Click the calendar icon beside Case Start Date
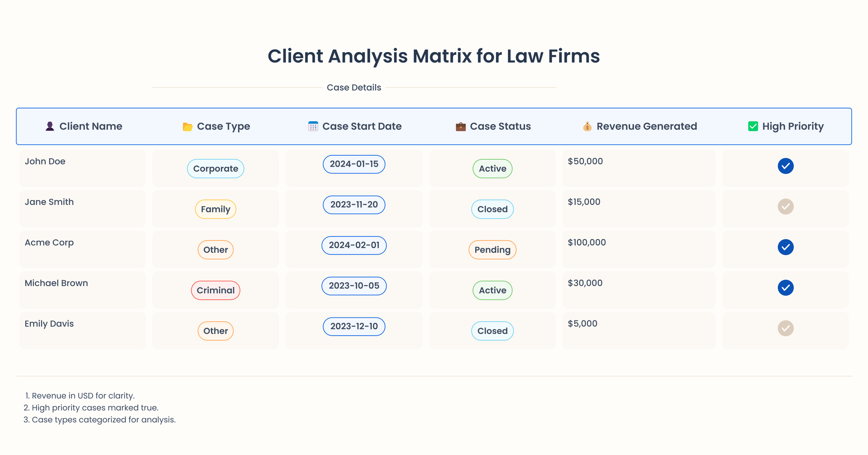 point(313,126)
